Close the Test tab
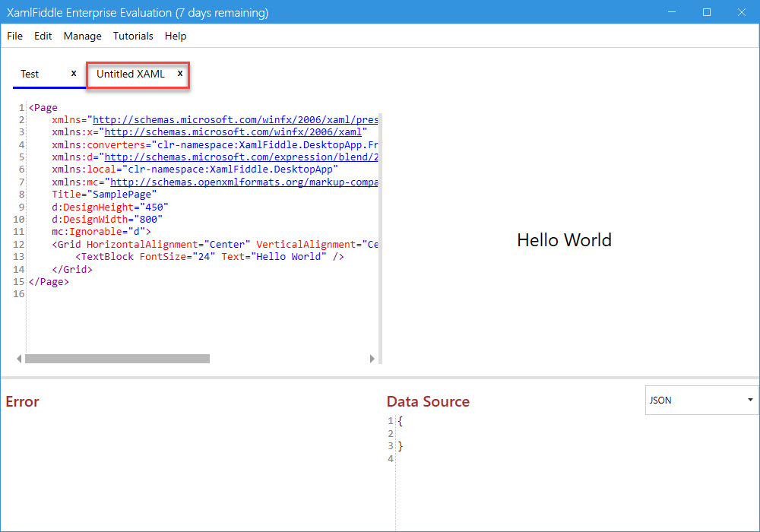Screen dimensions: 760x532 pyautogui.click(x=74, y=73)
